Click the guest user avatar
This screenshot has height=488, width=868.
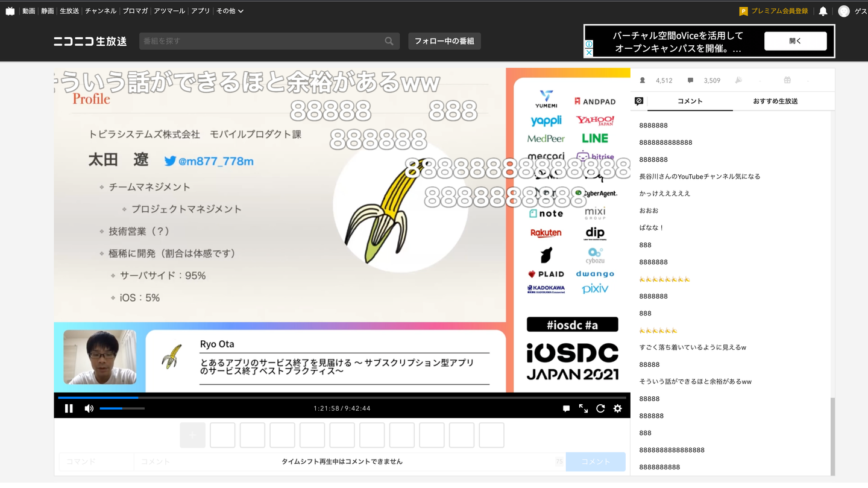pyautogui.click(x=844, y=11)
